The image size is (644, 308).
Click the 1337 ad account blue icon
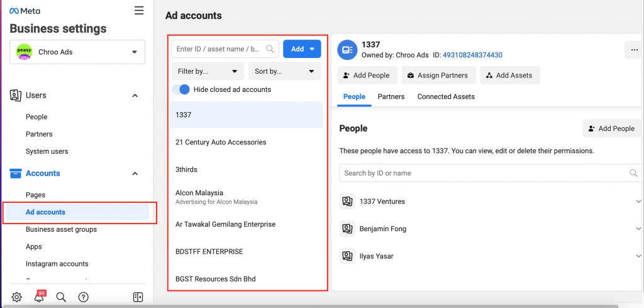pos(347,50)
